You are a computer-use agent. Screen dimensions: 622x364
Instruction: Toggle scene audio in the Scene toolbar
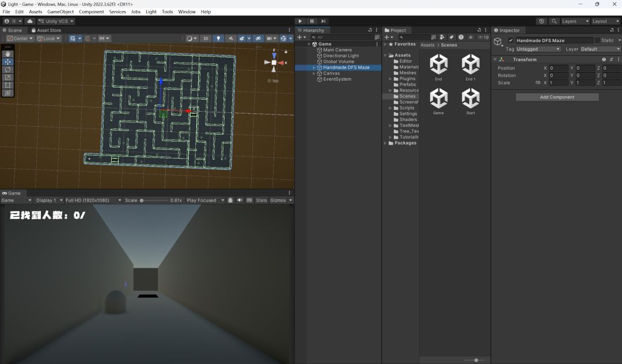pyautogui.click(x=231, y=39)
